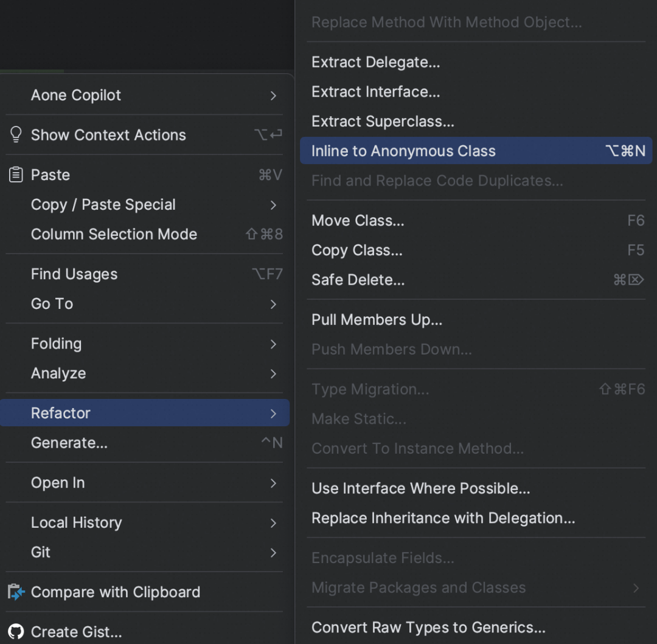
Task: Select Safe Delete... refactoring option
Action: pyautogui.click(x=476, y=280)
